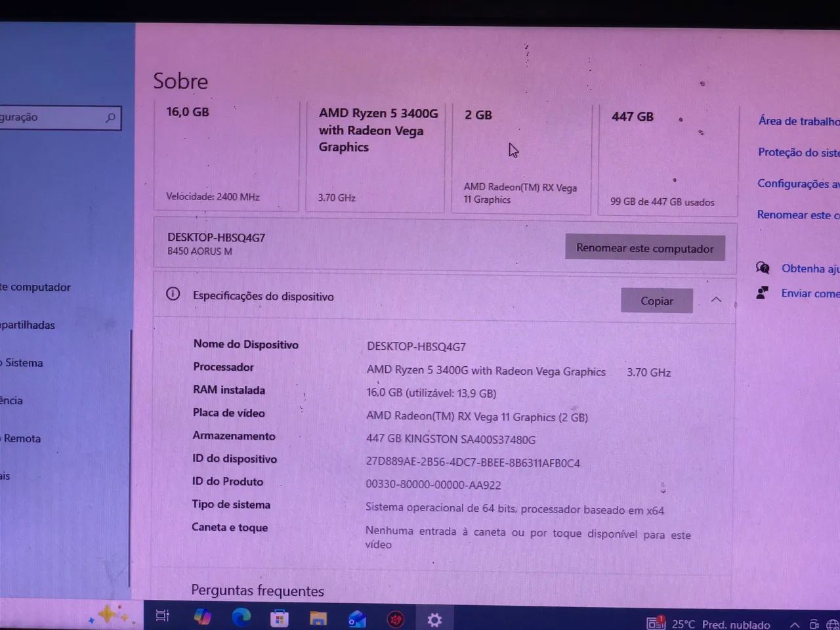The image size is (840, 630).
Task: Click the info icon beside Especificações do dispositivo
Action: tap(173, 294)
